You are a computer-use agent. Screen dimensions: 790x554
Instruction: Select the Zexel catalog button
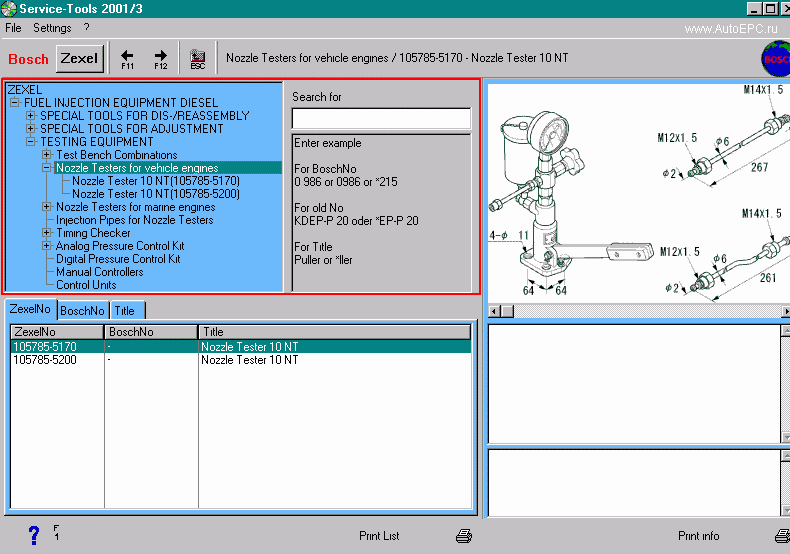click(80, 58)
